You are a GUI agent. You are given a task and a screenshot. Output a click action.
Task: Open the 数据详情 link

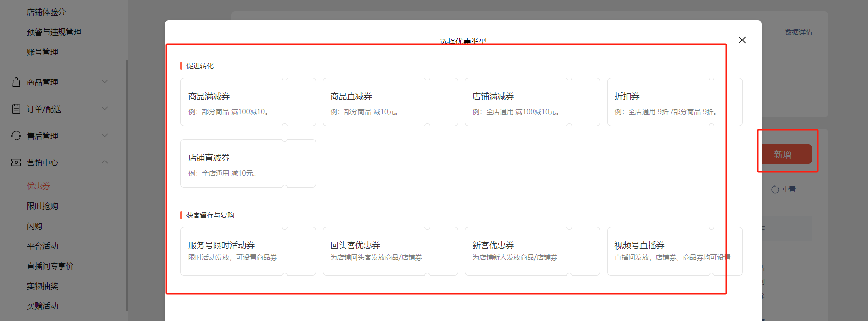[799, 32]
